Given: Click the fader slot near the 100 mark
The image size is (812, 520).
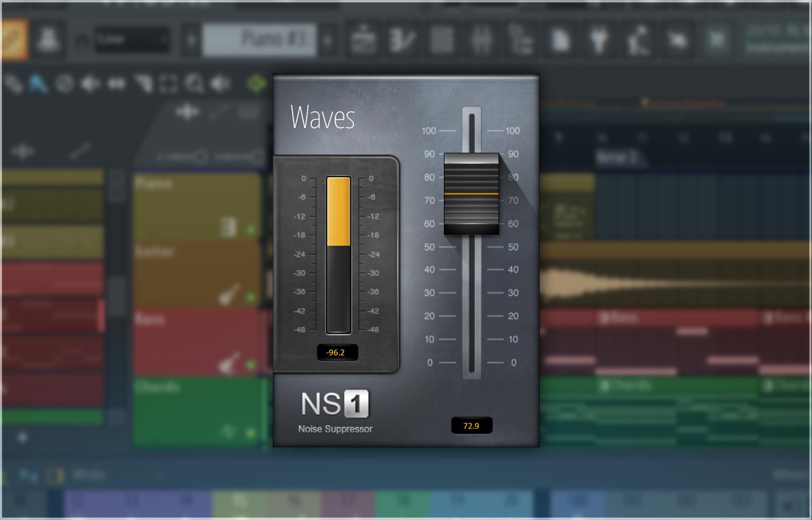Looking at the screenshot, I should point(472,131).
